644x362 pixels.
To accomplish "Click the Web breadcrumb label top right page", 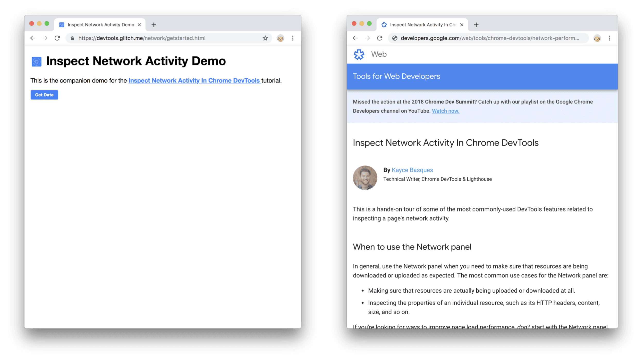I will pos(379,54).
